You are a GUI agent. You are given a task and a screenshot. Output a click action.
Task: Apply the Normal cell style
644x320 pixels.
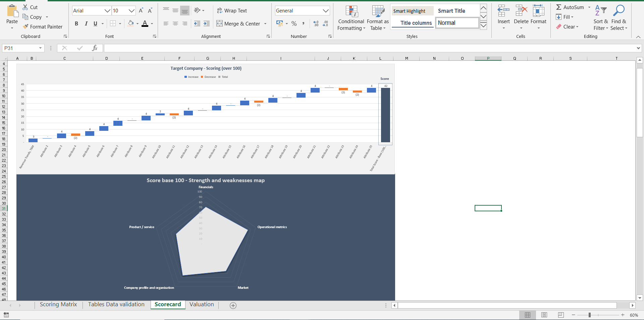point(457,23)
